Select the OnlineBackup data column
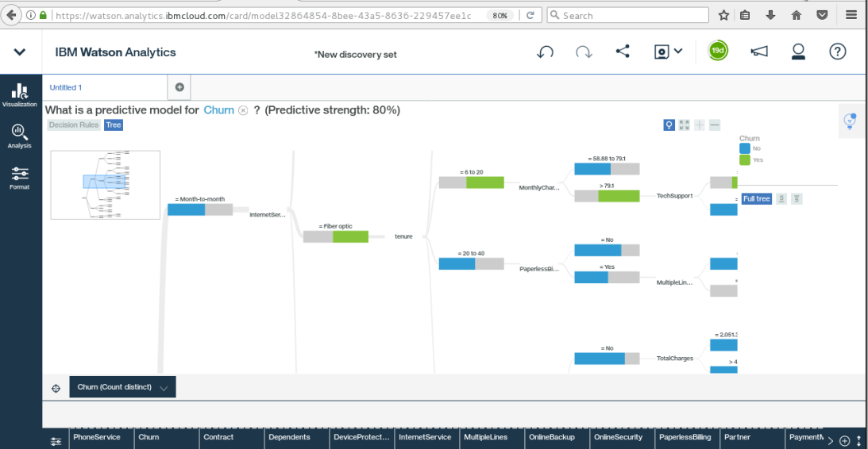This screenshot has width=868, height=449. [x=557, y=437]
